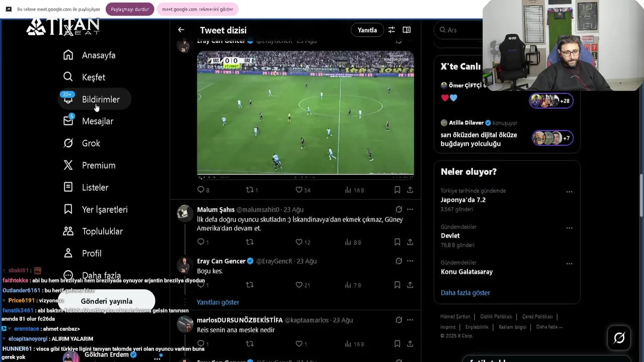Bookmark Malum Şahıs tweet
Image resolution: width=644 pixels, height=362 pixels.
397,242
